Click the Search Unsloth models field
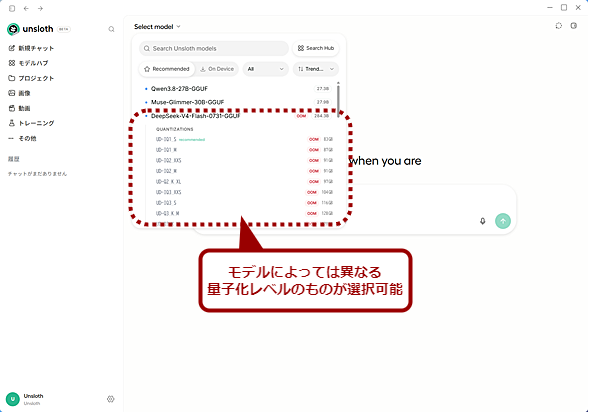This screenshot has height=413, width=589. tap(214, 48)
